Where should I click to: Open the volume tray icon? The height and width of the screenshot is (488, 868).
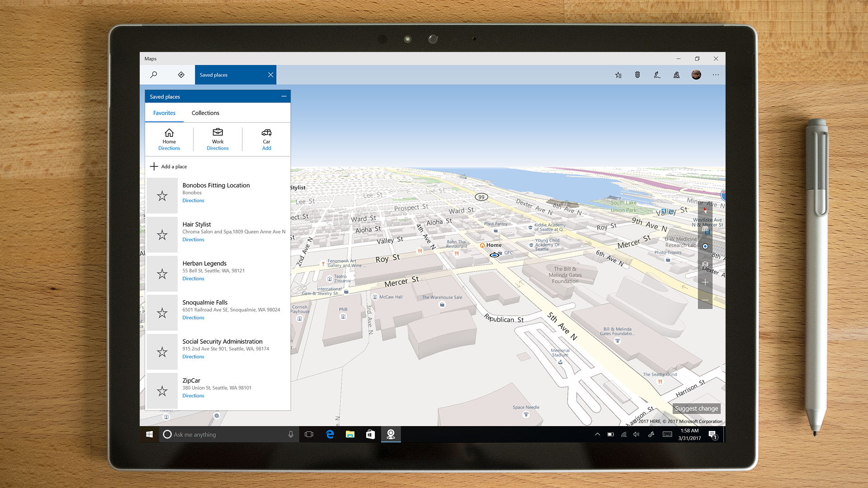click(x=637, y=434)
